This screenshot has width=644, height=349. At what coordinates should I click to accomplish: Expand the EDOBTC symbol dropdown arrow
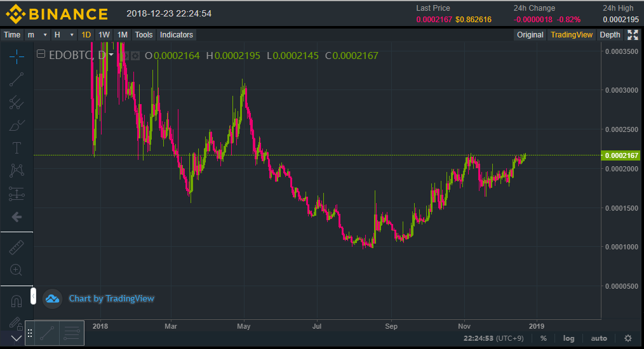click(112, 55)
